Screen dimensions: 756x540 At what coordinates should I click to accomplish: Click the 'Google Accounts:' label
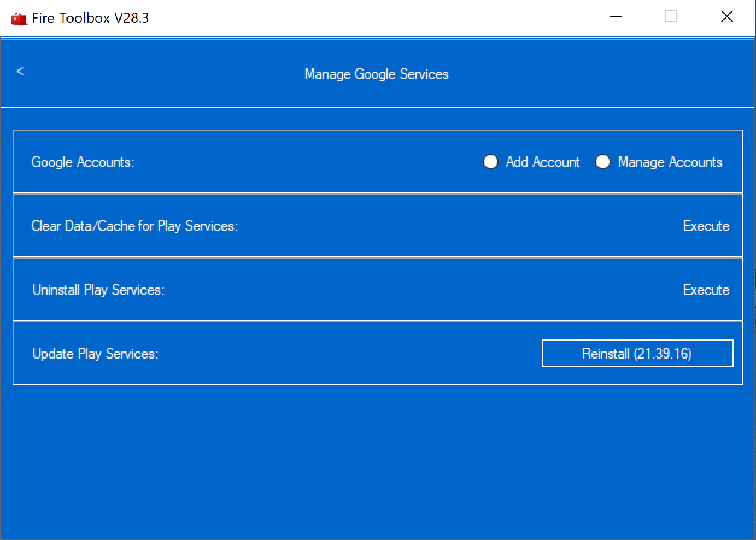click(83, 162)
